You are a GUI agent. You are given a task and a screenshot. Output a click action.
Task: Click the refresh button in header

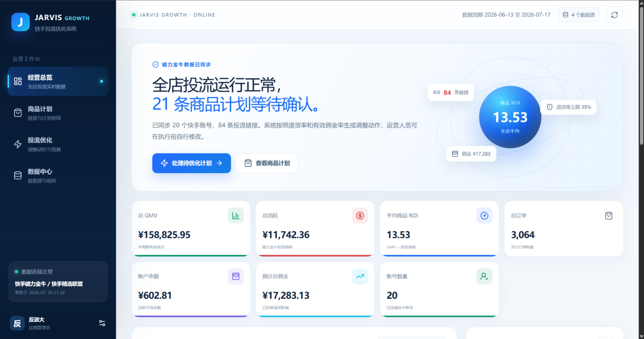pos(615,15)
